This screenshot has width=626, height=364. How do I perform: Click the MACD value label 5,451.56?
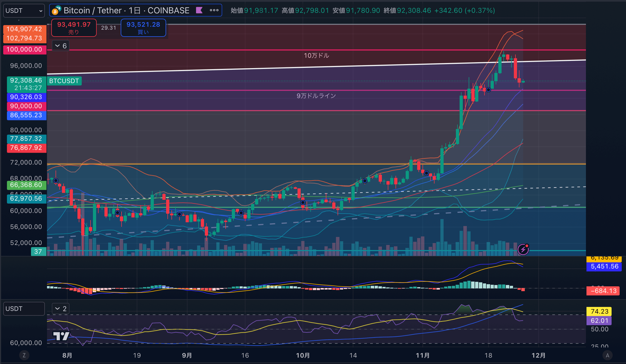(604, 266)
